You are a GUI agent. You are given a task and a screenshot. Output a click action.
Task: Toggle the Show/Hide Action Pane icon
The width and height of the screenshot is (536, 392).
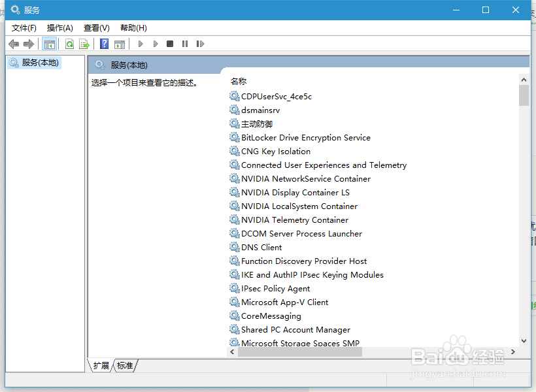click(x=120, y=44)
